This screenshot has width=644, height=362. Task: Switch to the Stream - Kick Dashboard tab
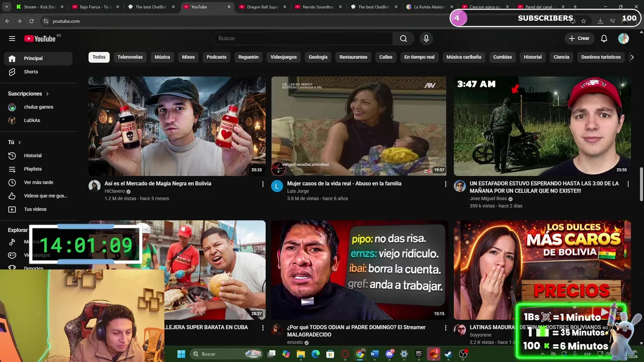pyautogui.click(x=40, y=7)
